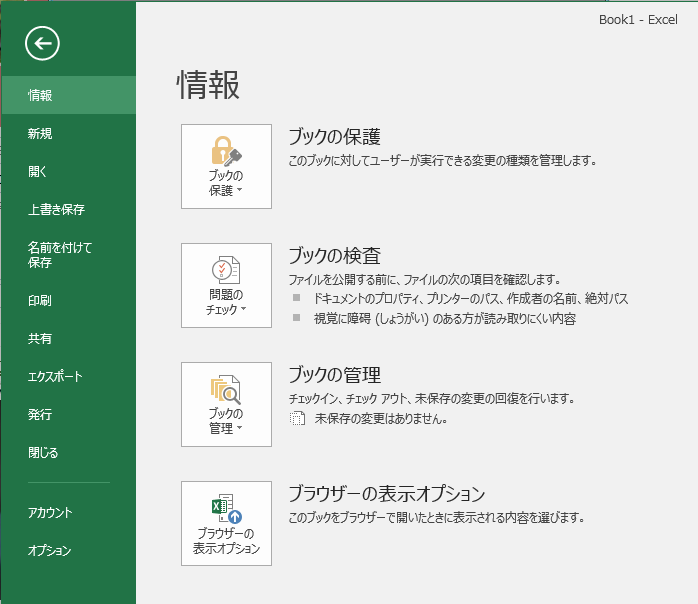
Task: Click the ブックの管理 section heading
Action: (x=334, y=374)
